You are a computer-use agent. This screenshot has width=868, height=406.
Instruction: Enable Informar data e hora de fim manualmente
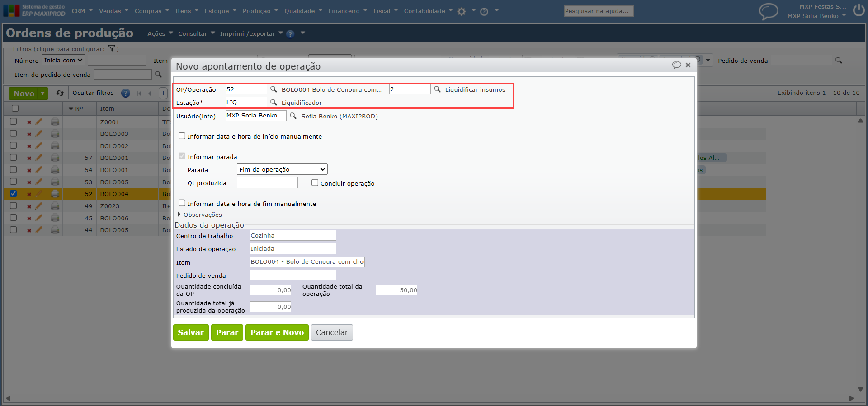click(x=182, y=203)
